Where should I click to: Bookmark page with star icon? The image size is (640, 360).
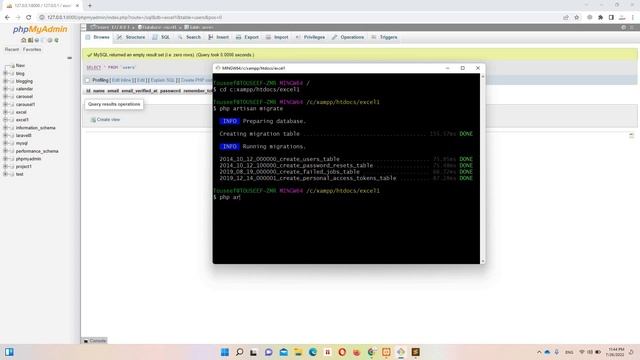(576, 18)
